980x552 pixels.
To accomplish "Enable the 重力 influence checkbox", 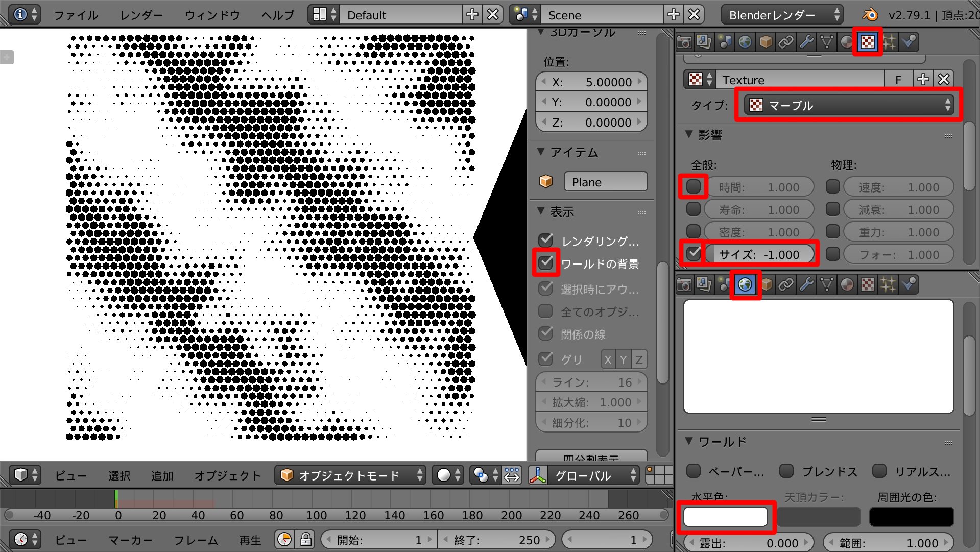I will click(x=833, y=231).
